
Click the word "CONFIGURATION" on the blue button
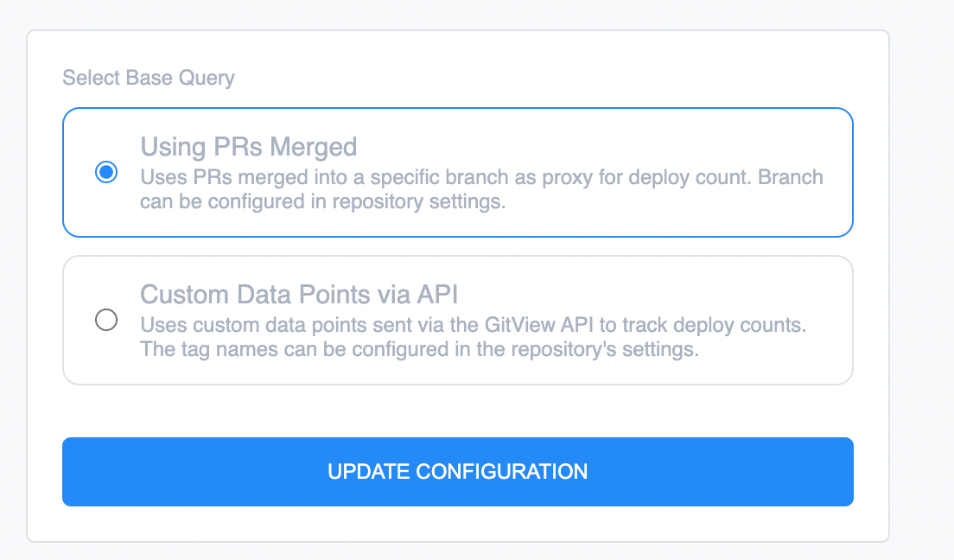click(x=501, y=472)
